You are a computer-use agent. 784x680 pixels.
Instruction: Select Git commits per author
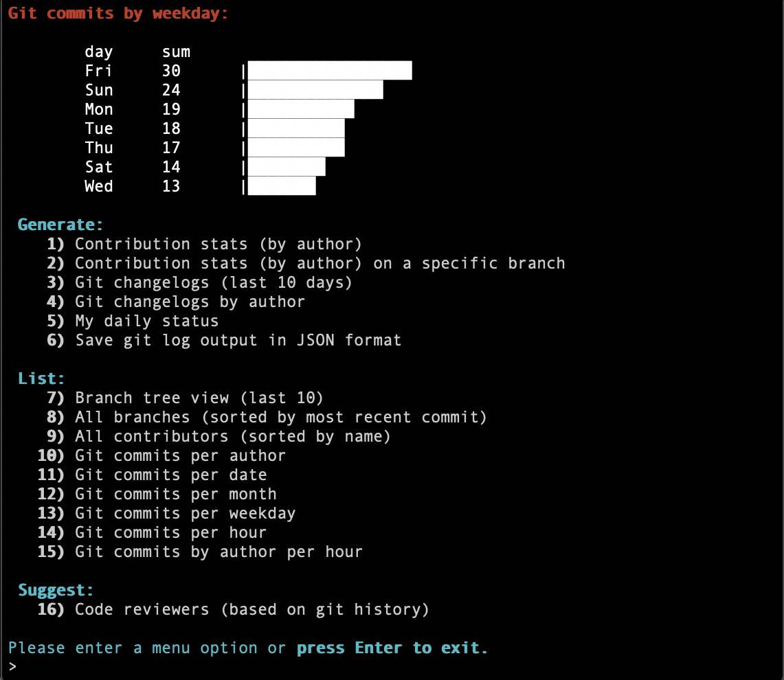[x=180, y=455]
